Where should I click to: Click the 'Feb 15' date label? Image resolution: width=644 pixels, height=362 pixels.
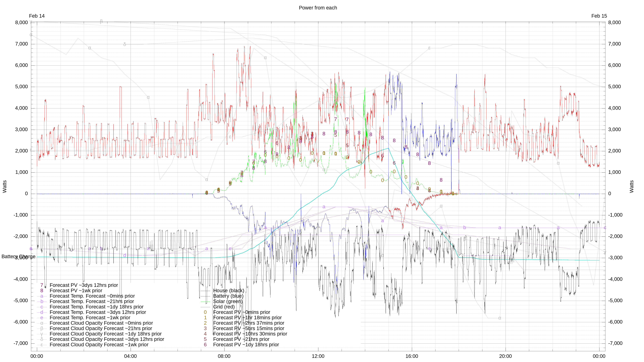point(599,16)
